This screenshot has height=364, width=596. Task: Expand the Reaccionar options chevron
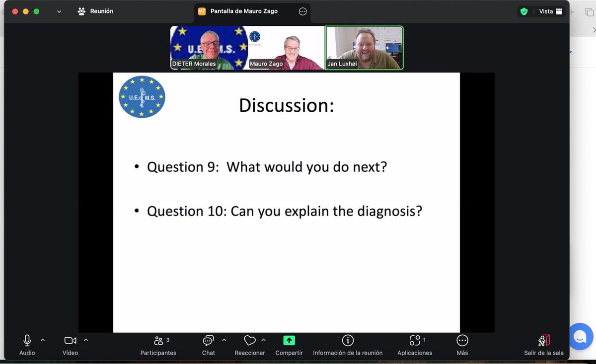263,340
